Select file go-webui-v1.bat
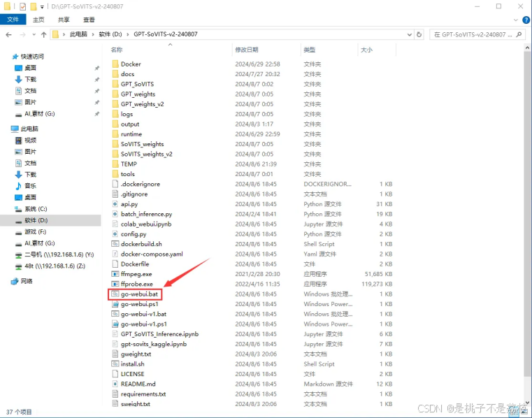The height and width of the screenshot is (418, 532). pyautogui.click(x=143, y=314)
